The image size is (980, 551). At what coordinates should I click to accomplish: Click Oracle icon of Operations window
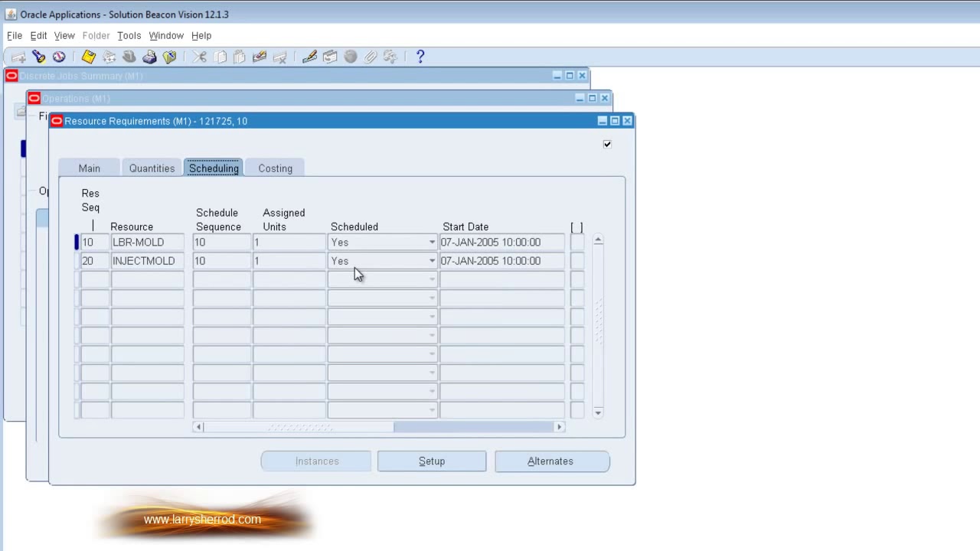point(34,98)
